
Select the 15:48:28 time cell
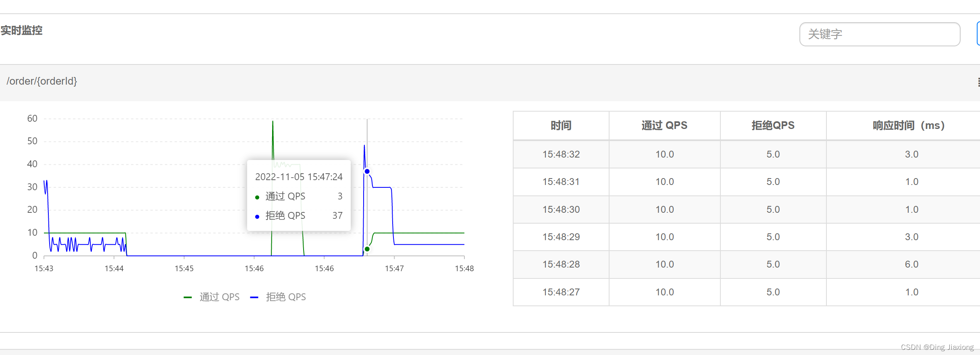561,264
